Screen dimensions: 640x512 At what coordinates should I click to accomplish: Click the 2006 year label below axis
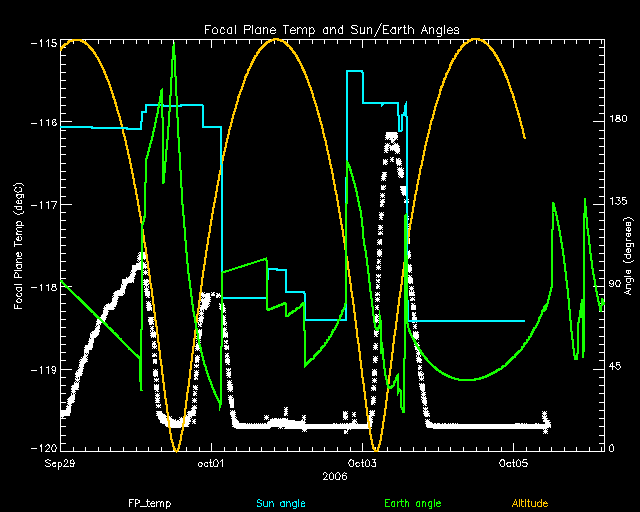pyautogui.click(x=337, y=477)
